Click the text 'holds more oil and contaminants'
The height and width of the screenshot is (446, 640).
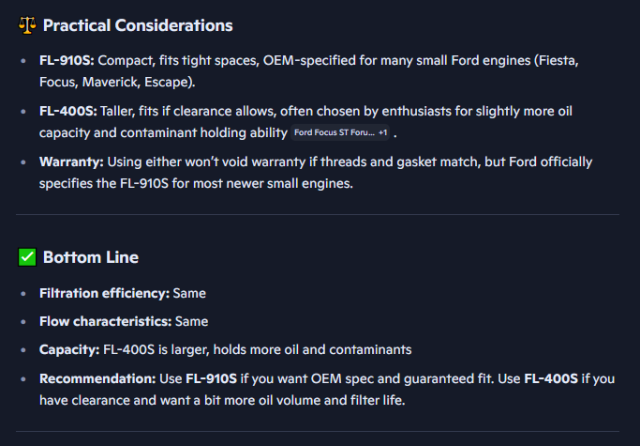pyautogui.click(x=299, y=350)
